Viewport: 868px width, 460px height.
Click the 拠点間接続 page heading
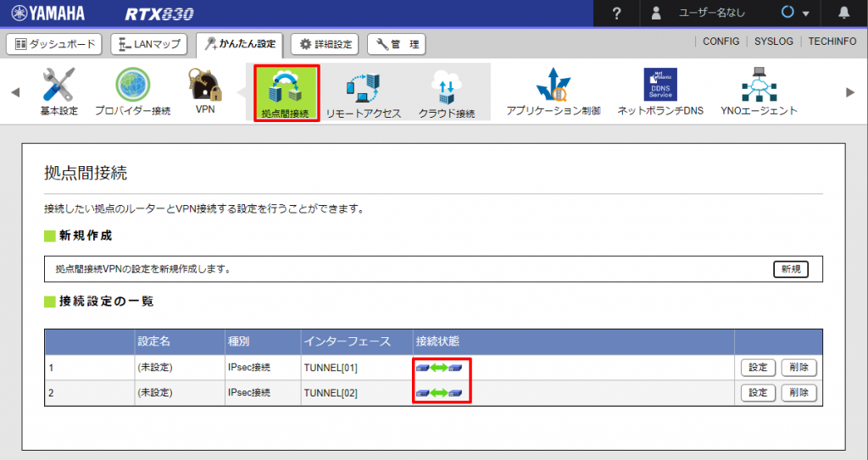pos(86,173)
